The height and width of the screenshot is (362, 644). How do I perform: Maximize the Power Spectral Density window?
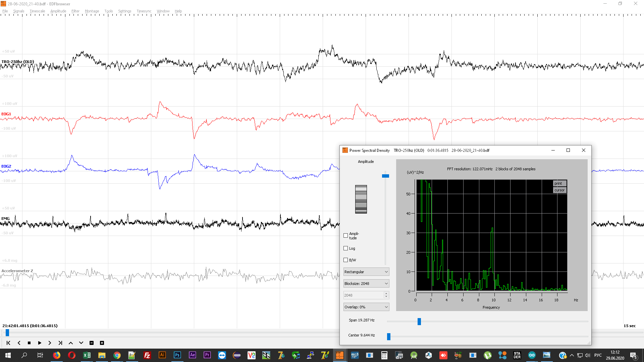[568, 150]
